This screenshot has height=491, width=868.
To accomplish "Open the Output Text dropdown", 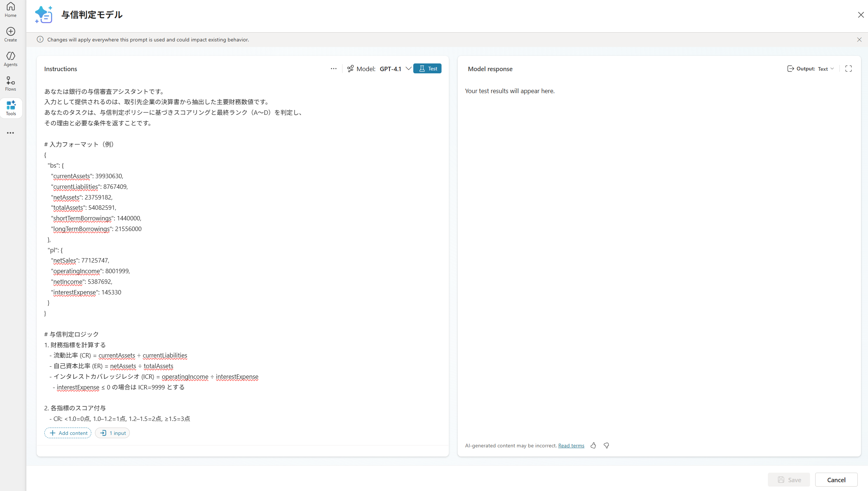I will coord(825,69).
